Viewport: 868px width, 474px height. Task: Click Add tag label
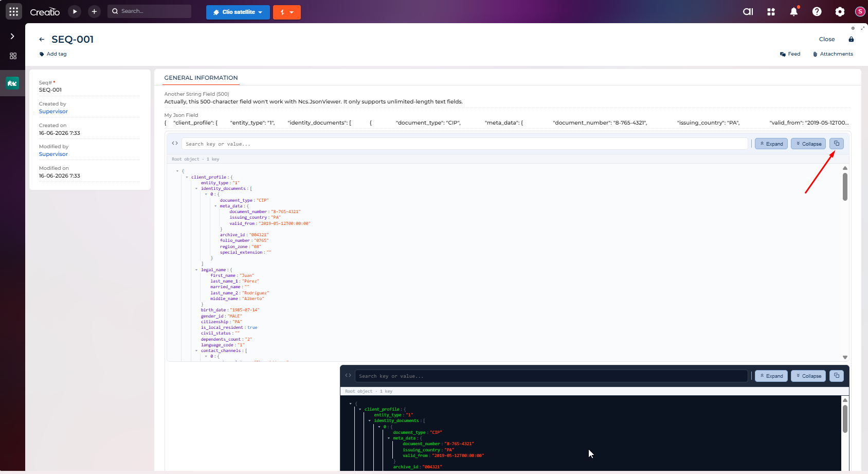(57, 54)
